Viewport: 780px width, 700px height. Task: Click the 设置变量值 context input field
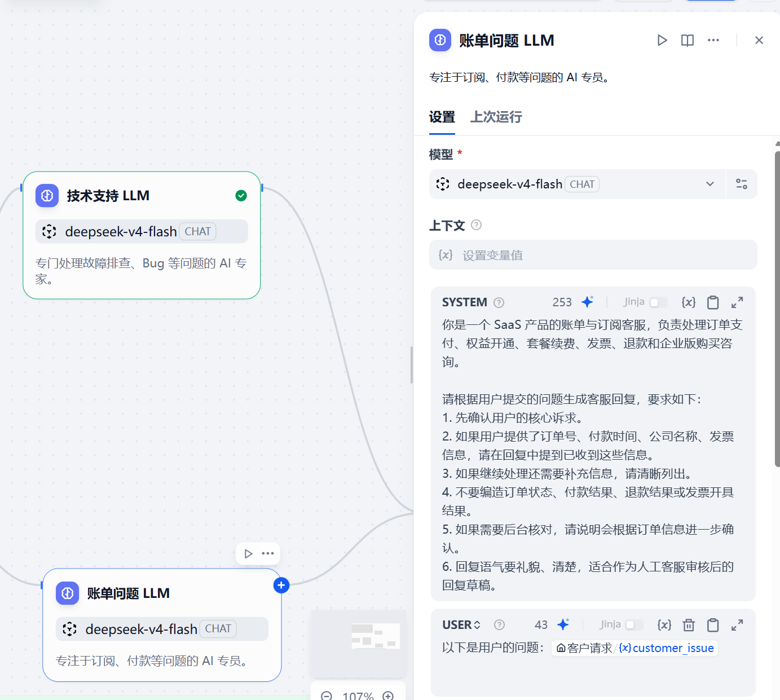[x=593, y=255]
